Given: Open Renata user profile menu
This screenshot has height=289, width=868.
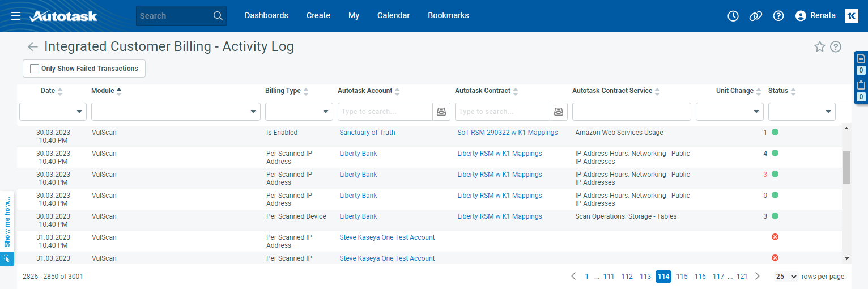Looking at the screenshot, I should pos(815,16).
